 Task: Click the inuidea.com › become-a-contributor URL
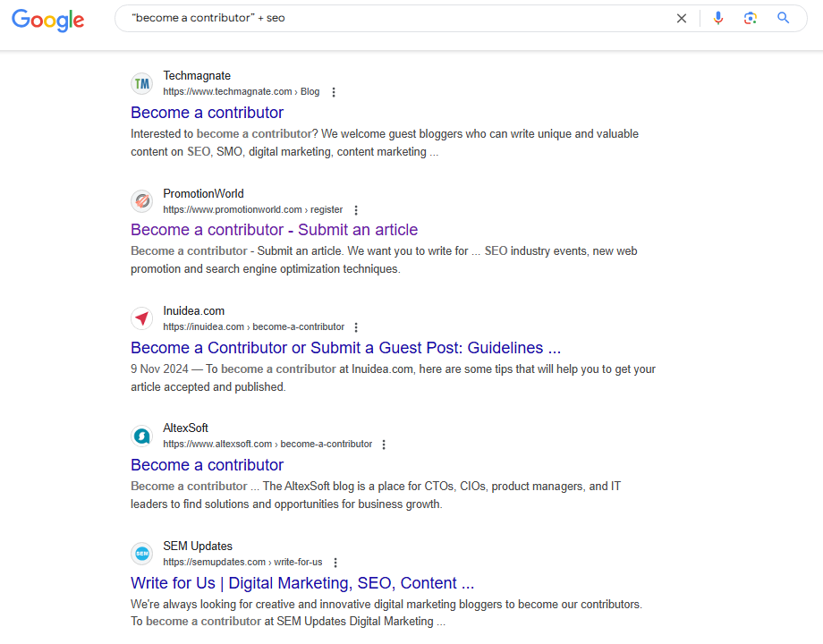click(253, 327)
